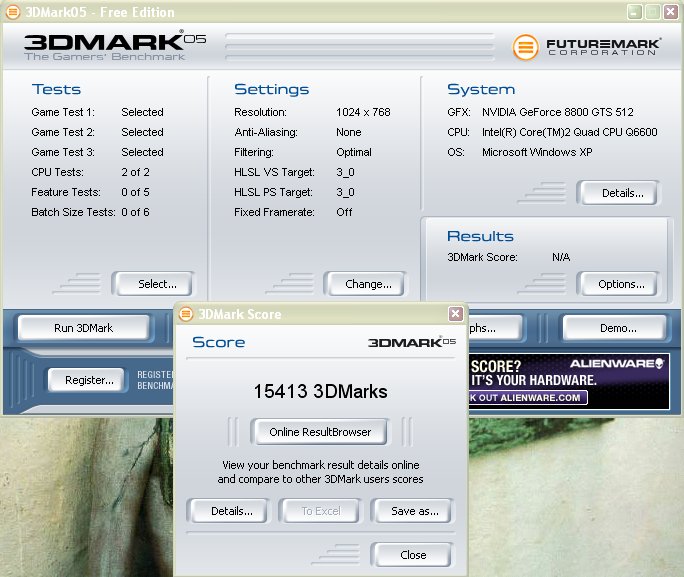Open system Details... button
684x577 pixels.
point(618,193)
